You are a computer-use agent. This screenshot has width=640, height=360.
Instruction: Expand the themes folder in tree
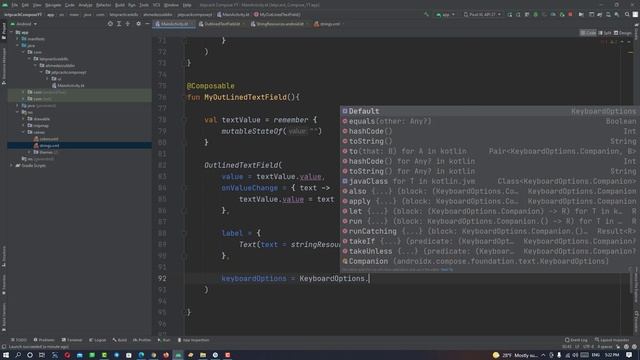(x=30, y=152)
